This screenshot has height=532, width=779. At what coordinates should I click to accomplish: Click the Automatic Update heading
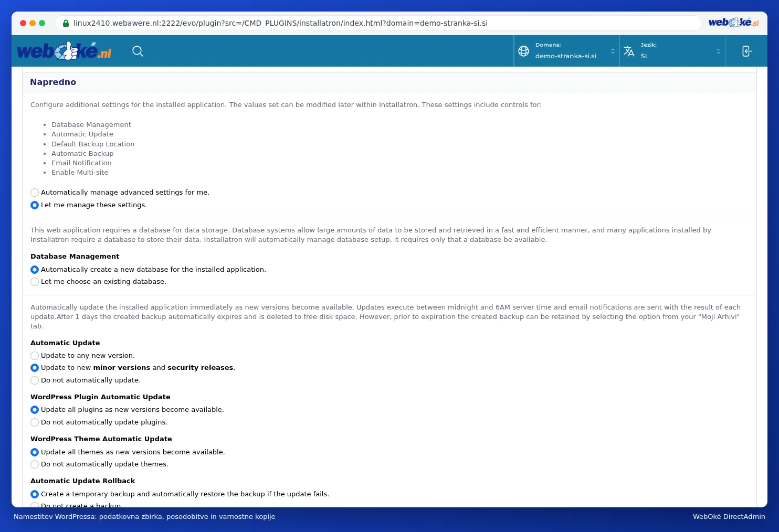(65, 343)
